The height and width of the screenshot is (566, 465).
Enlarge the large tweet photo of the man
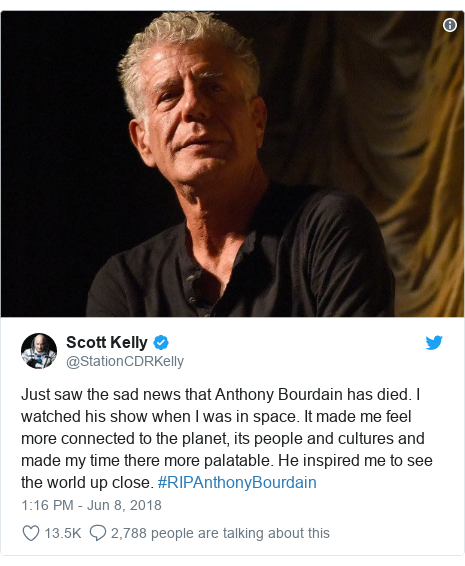232,164
